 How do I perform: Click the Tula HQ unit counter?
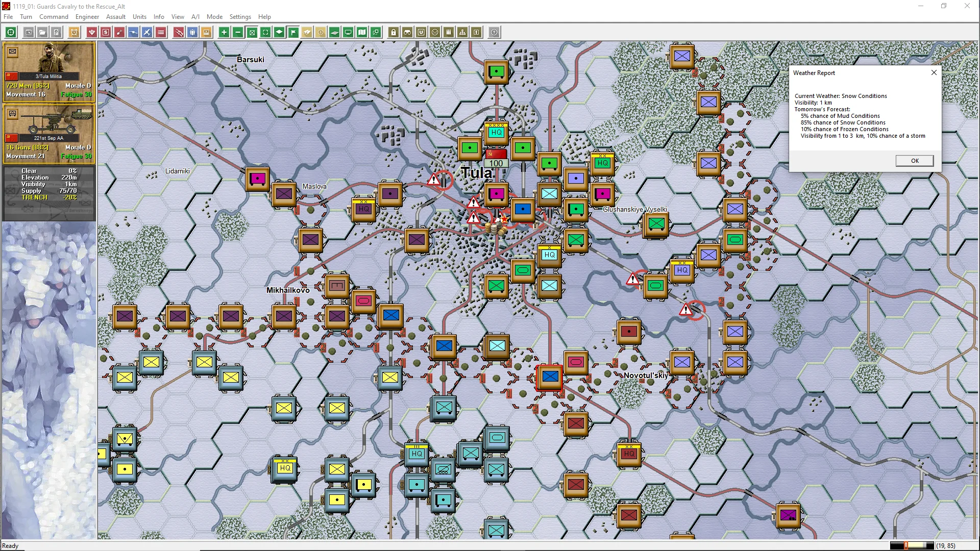point(496,132)
